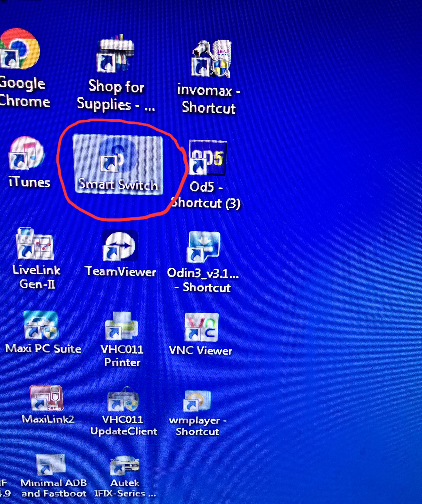Click the VHC011 UpdateClient icon
Image resolution: width=422 pixels, height=504 pixels.
click(123, 399)
